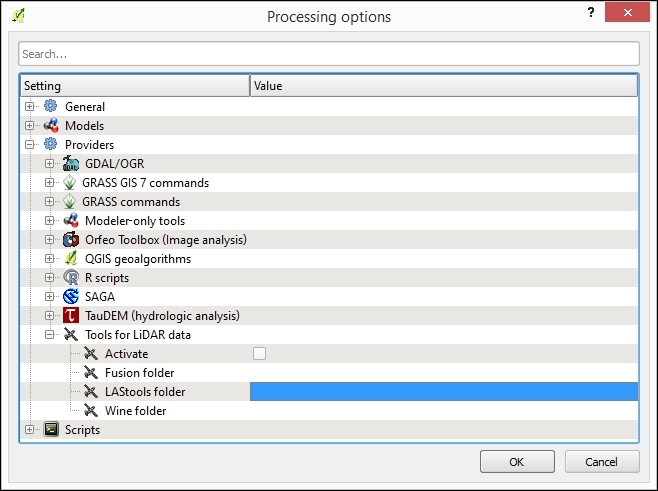The width and height of the screenshot is (658, 491).
Task: Select the 'LAStools folder' row text
Action: tap(145, 392)
